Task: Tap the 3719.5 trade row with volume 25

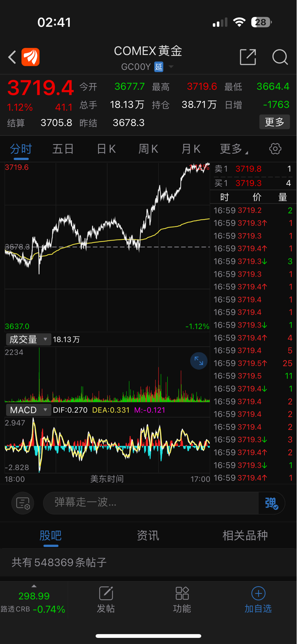Action: pos(253,363)
